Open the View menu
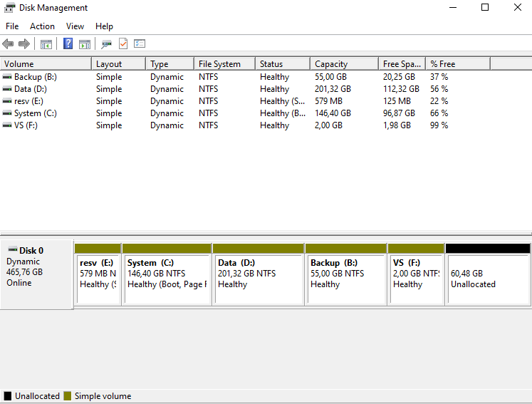 75,26
